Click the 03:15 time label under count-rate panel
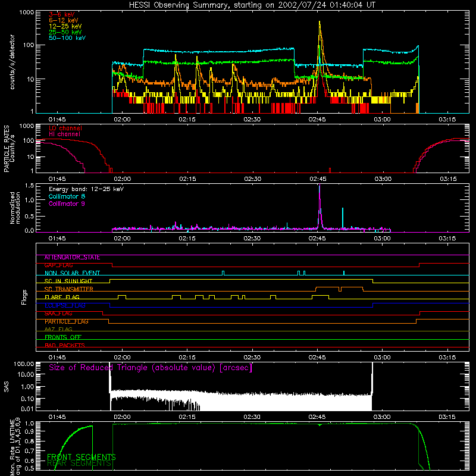Viewport: 476px width, 476px height. [447, 120]
